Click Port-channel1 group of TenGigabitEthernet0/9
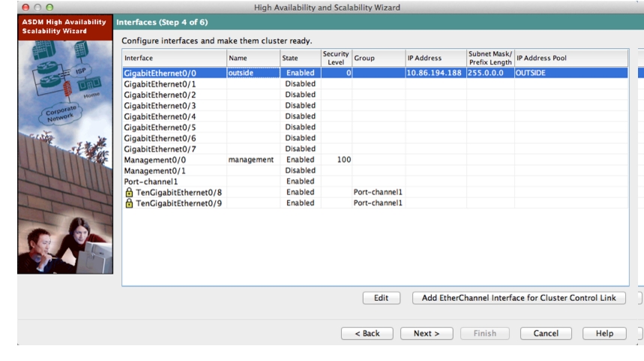 379,203
